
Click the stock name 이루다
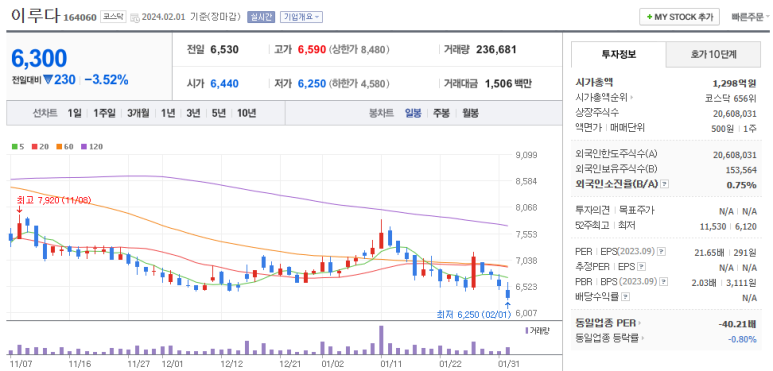point(35,16)
